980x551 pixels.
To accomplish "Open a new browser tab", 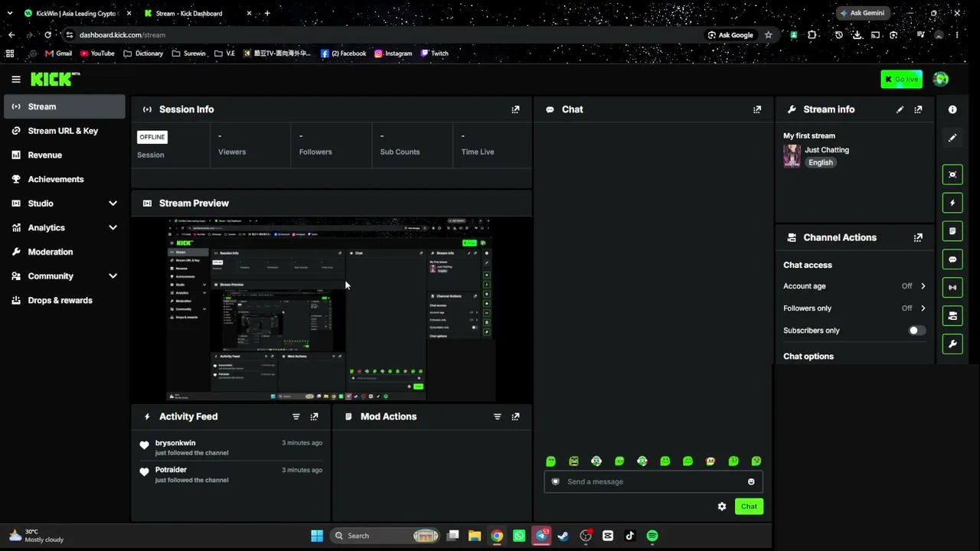I will 266,13.
